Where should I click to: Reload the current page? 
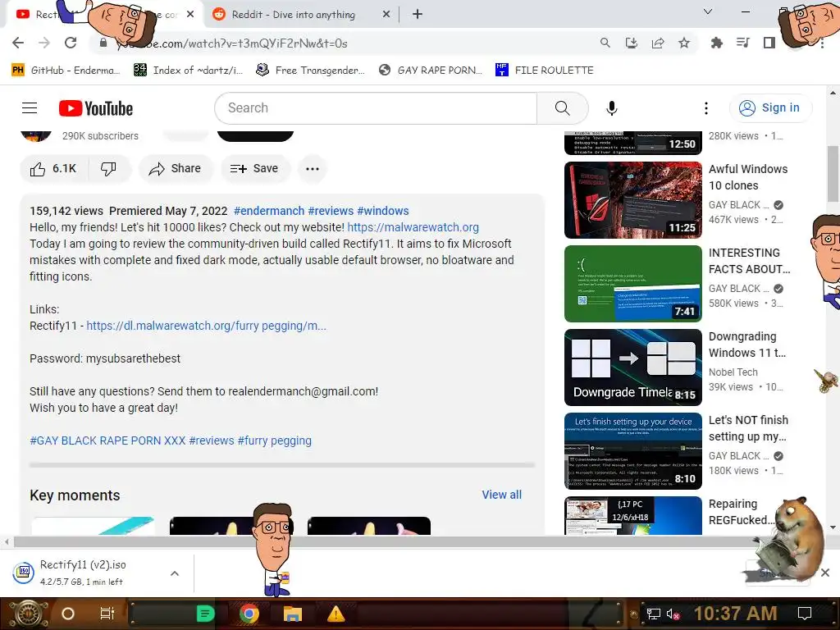71,43
